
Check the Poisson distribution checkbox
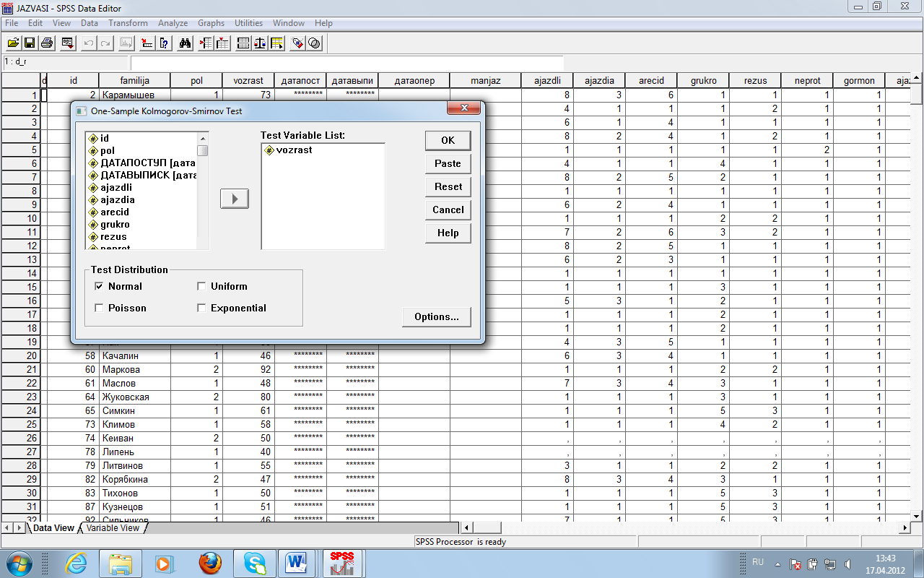[x=99, y=308]
